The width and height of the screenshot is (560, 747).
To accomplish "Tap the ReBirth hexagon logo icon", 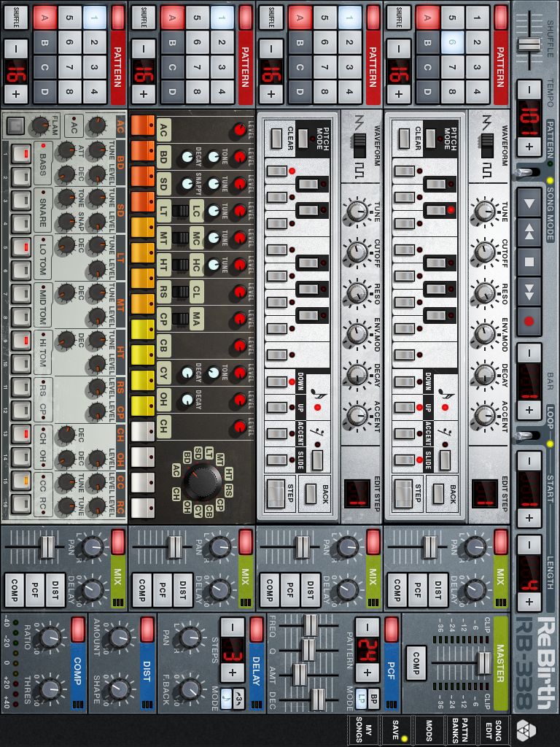I will (x=524, y=730).
